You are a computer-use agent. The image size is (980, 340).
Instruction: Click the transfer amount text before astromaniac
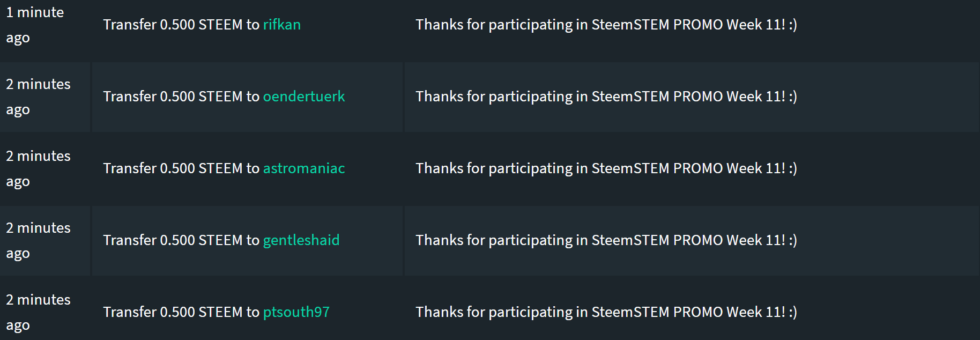pyautogui.click(x=181, y=168)
